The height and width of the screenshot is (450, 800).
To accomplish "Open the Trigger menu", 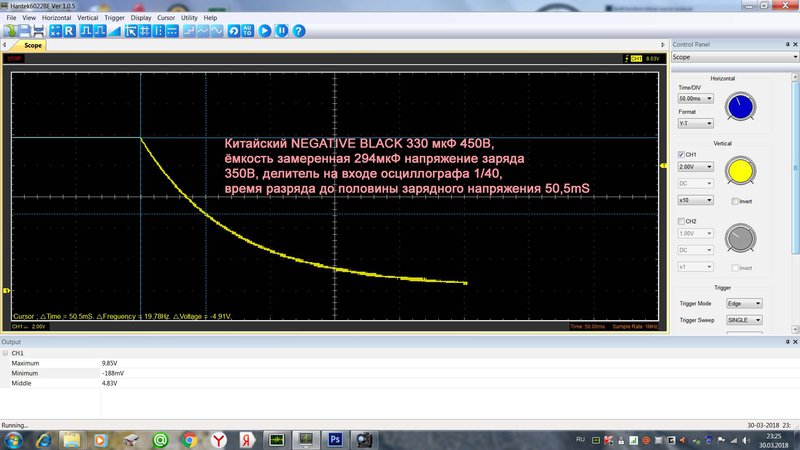I will (x=114, y=17).
